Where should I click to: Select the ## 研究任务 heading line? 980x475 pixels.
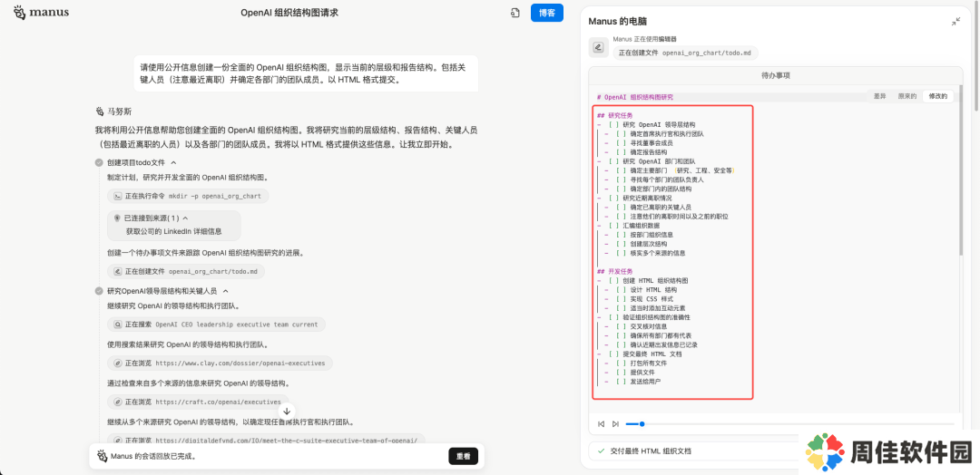(x=615, y=115)
